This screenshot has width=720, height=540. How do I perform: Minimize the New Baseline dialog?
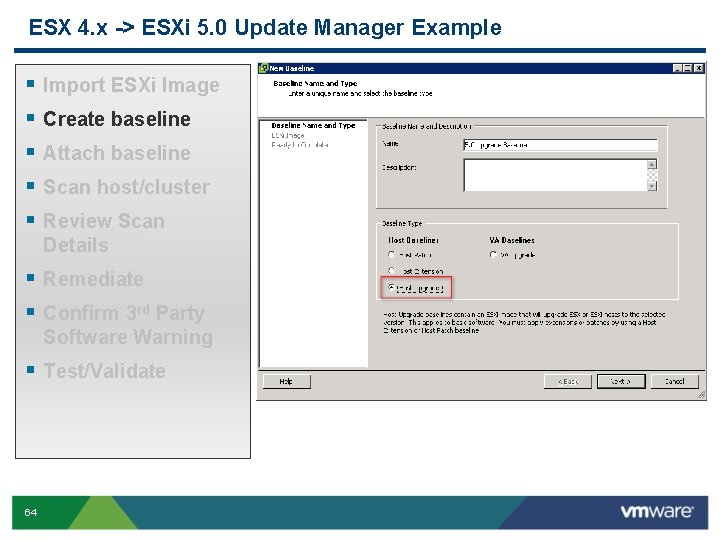(677, 68)
